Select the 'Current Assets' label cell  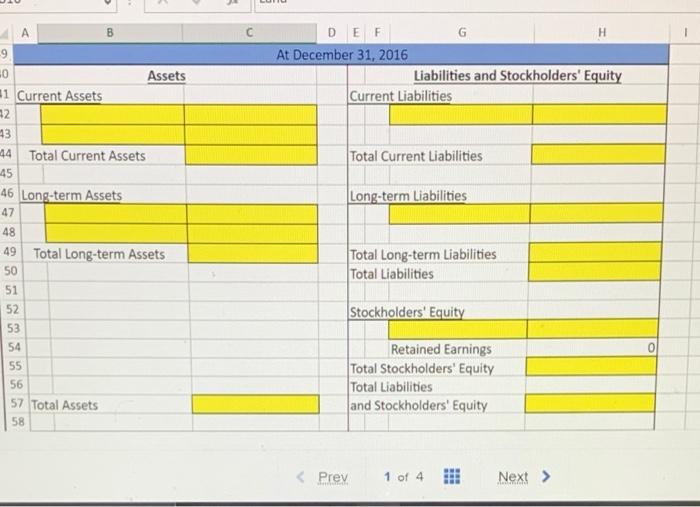click(59, 96)
